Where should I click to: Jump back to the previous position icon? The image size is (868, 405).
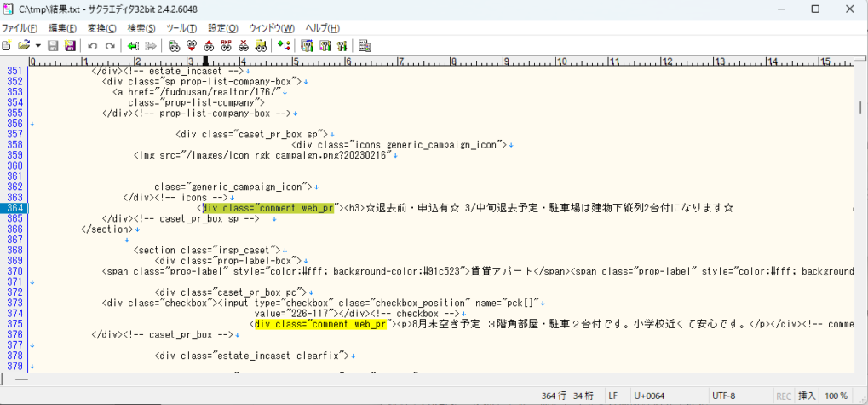coord(133,45)
